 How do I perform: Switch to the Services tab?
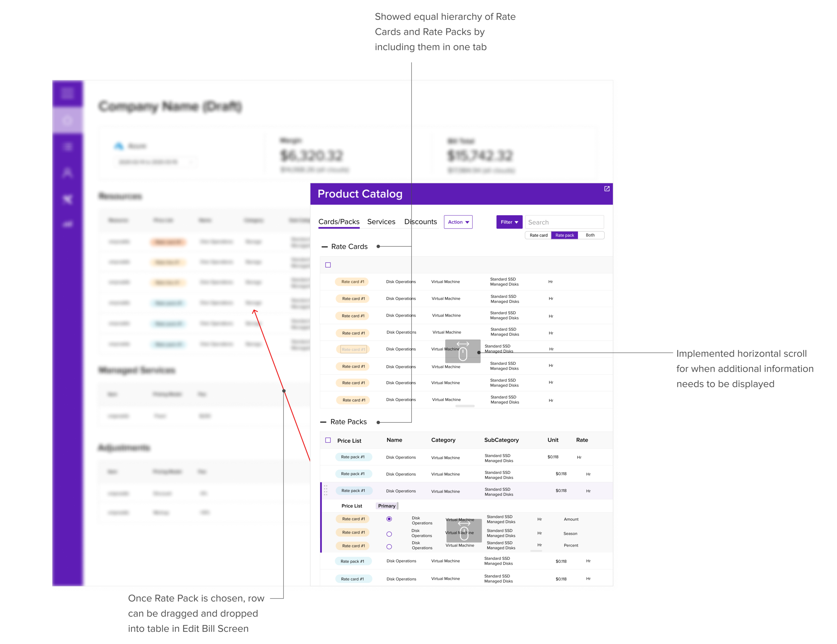(x=381, y=222)
